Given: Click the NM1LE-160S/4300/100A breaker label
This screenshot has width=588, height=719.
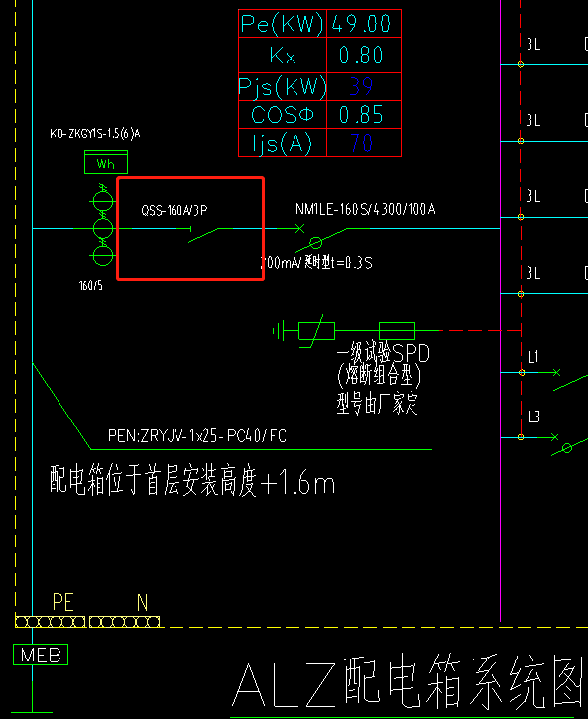Looking at the screenshot, I should [365, 209].
